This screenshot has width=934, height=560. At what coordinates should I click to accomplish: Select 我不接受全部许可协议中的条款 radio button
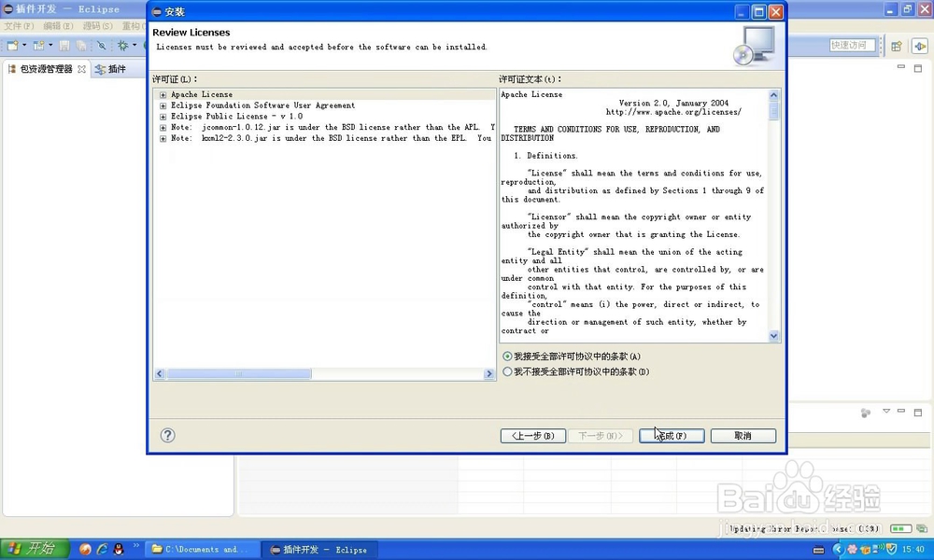point(507,372)
